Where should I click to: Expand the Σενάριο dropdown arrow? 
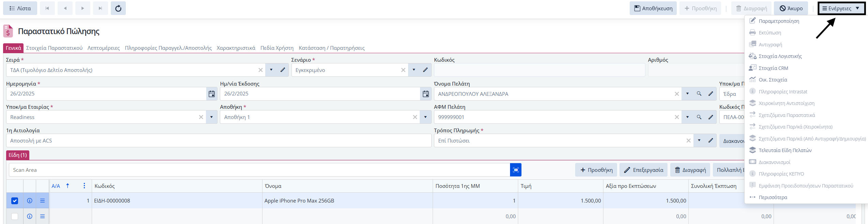414,70
